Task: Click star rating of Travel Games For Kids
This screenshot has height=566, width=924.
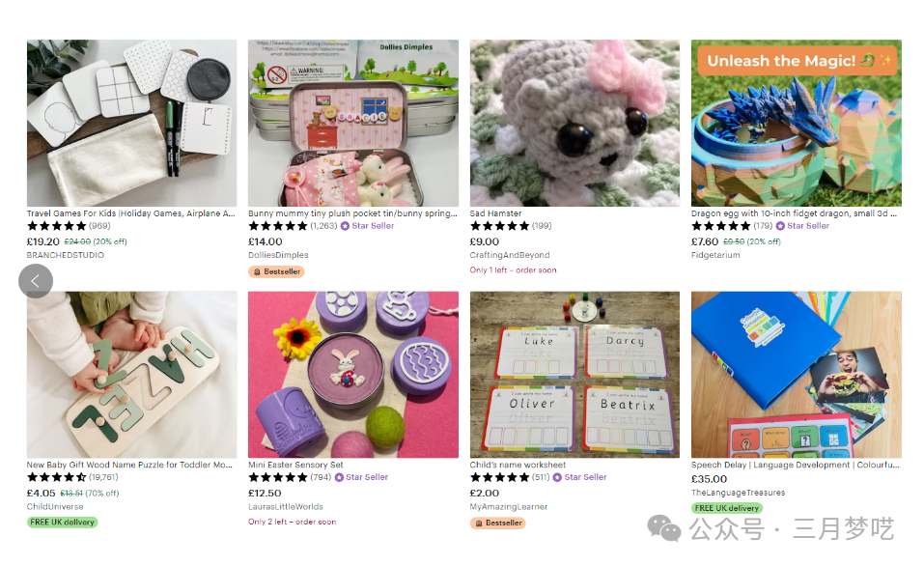Action: pos(57,226)
